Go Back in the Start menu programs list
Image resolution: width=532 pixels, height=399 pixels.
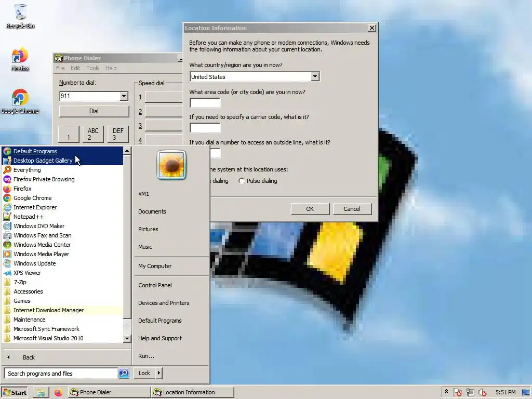pyautogui.click(x=29, y=357)
